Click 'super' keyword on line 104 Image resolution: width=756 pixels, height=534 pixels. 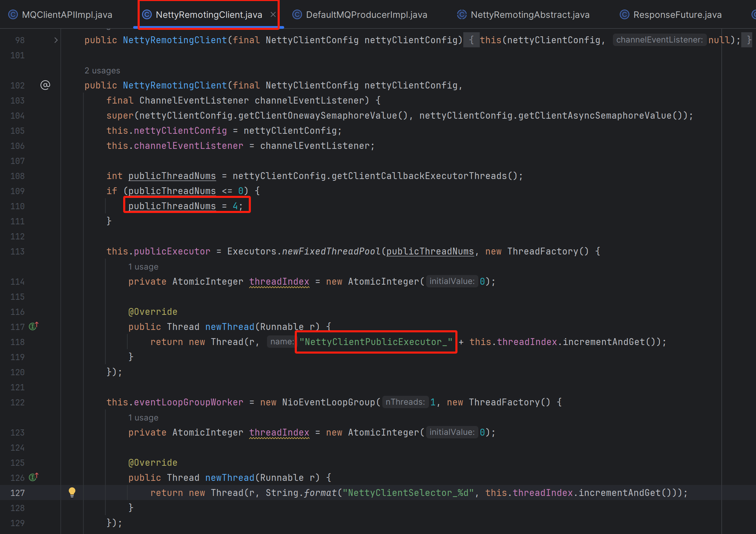tap(120, 116)
